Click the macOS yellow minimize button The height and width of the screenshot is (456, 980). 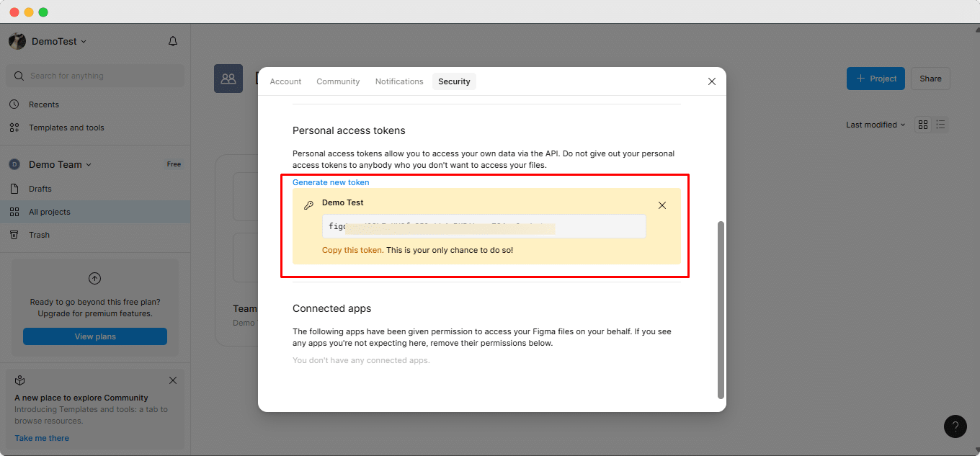(29, 12)
